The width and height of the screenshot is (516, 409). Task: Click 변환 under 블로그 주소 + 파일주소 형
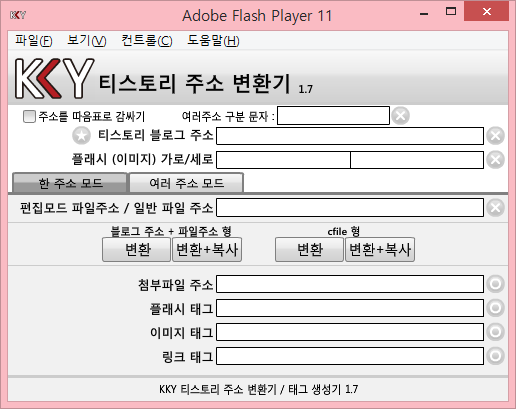(136, 249)
